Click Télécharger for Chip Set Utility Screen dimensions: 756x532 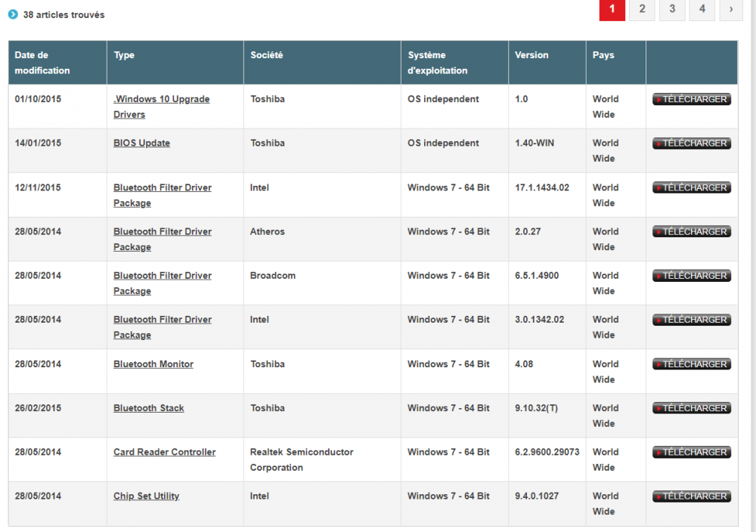coord(692,496)
